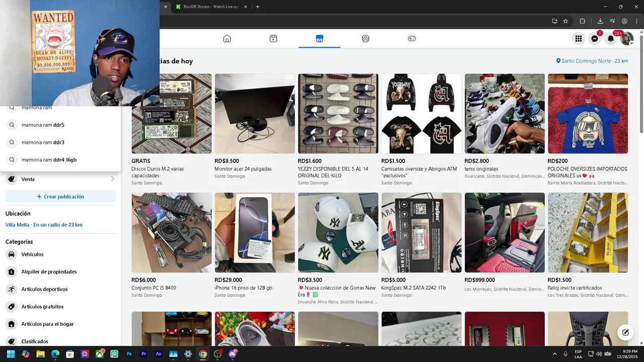Click Santo Domingo Norte 23 km location
This screenshot has height=362, width=644.
[x=592, y=61]
